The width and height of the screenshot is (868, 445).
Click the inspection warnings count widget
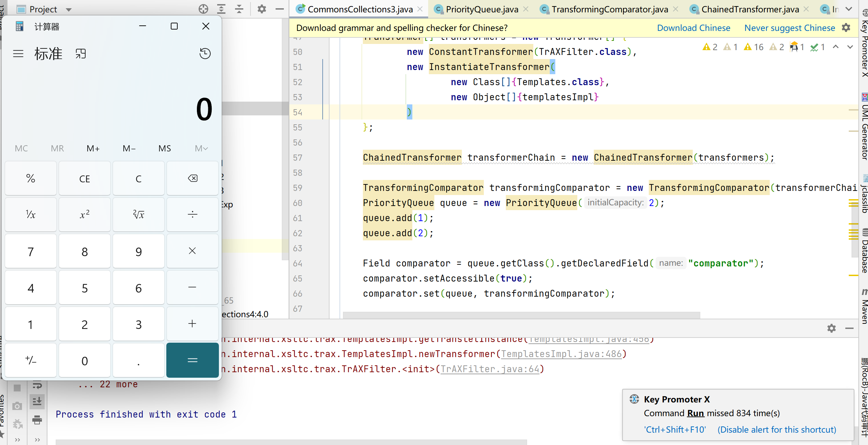[x=764, y=47]
